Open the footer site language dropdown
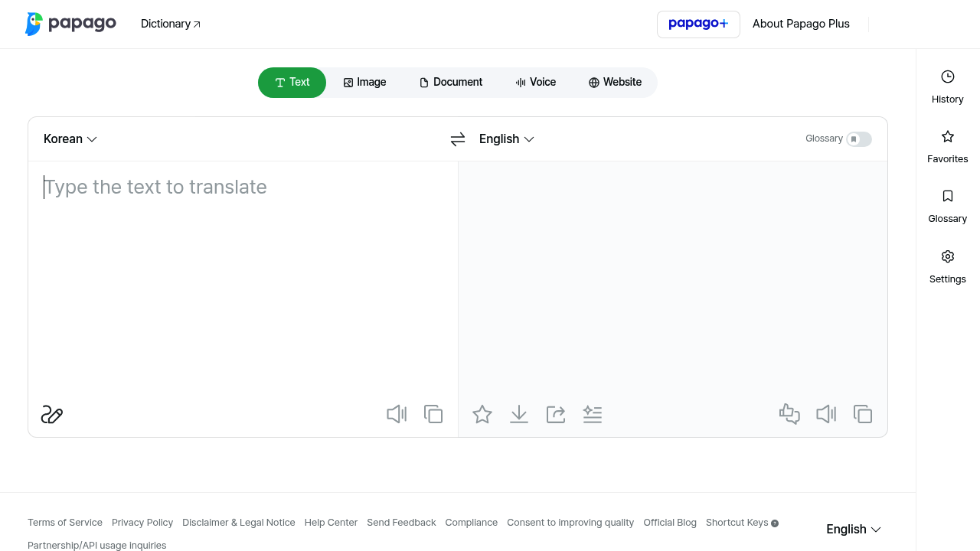This screenshot has width=980, height=551. 854,530
